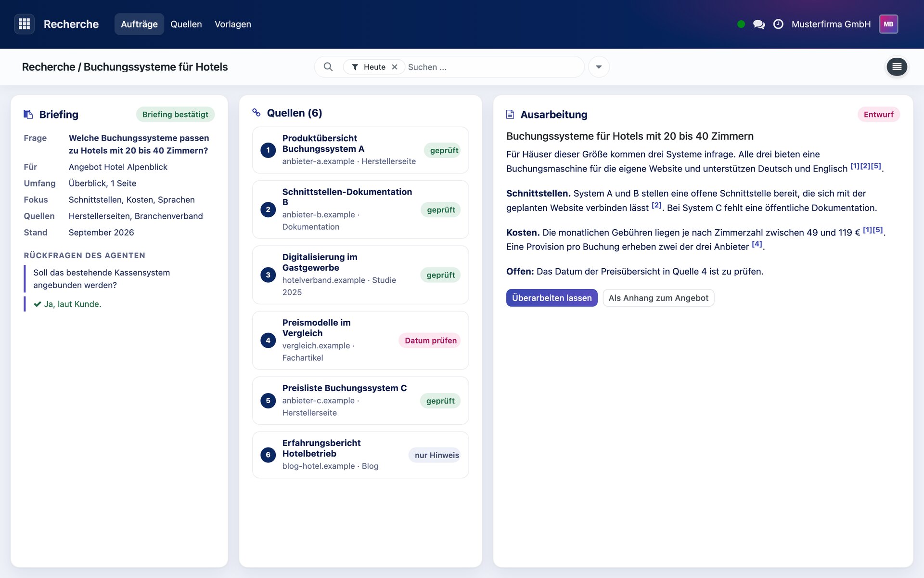Viewport: 924px width, 578px height.
Task: Click the number 6 source circle
Action: click(268, 455)
